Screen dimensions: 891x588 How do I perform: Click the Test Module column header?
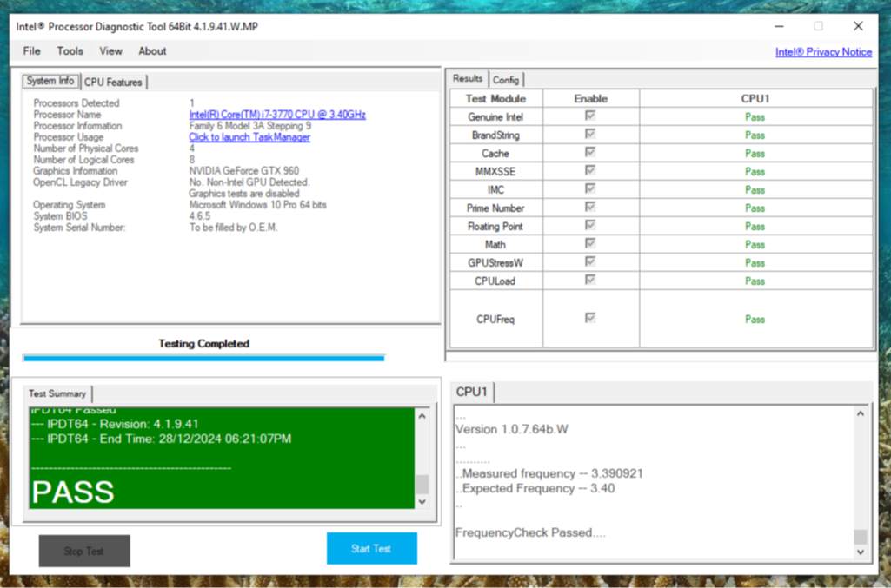[x=495, y=99]
